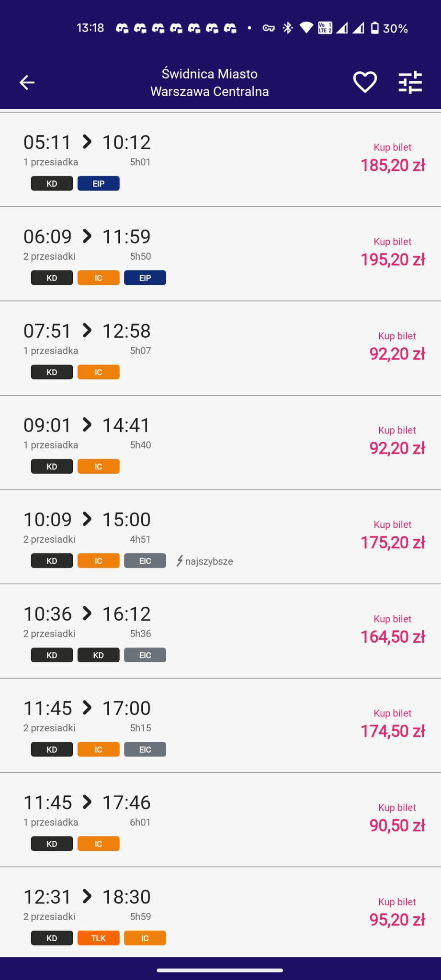Add route to favorites with heart icon
The width and height of the screenshot is (441, 980).
click(365, 82)
